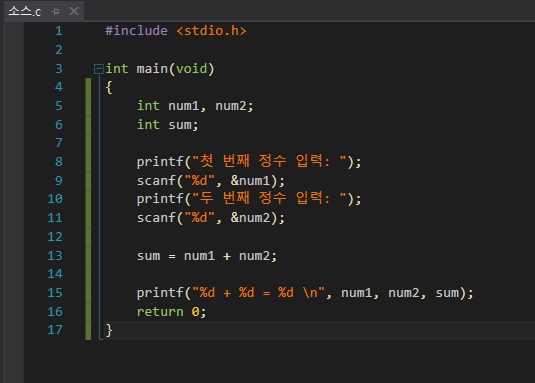The height and width of the screenshot is (383, 535).
Task: Click on int main(void) declaration
Action: coord(160,69)
